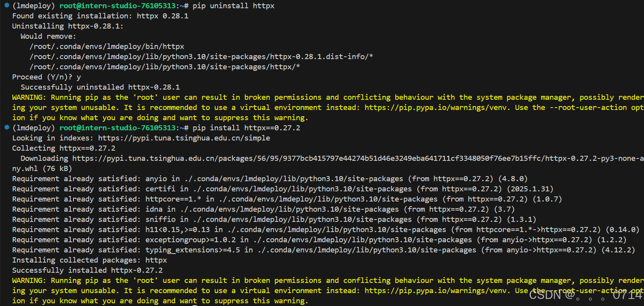Screen dimensions: 644x306
Task: Click the 'exceptiongroup>=1.0.2' requirement line
Action: (319, 239)
